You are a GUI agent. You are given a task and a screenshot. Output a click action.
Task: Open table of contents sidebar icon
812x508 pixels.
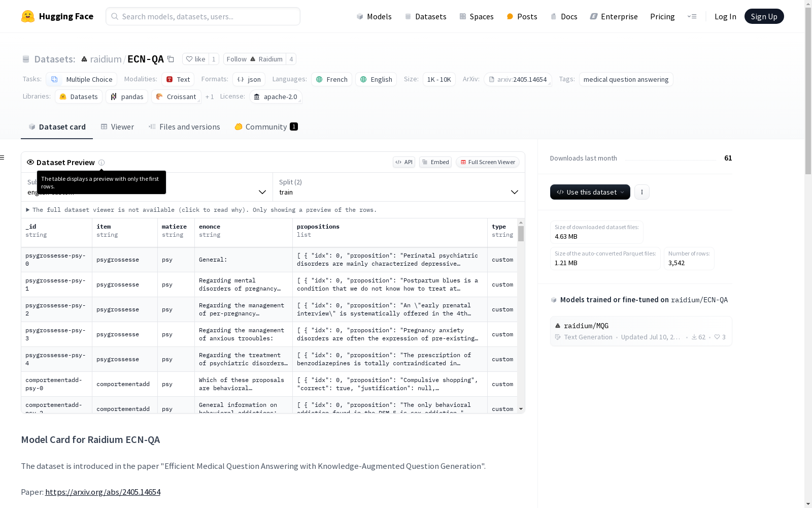click(x=2, y=157)
